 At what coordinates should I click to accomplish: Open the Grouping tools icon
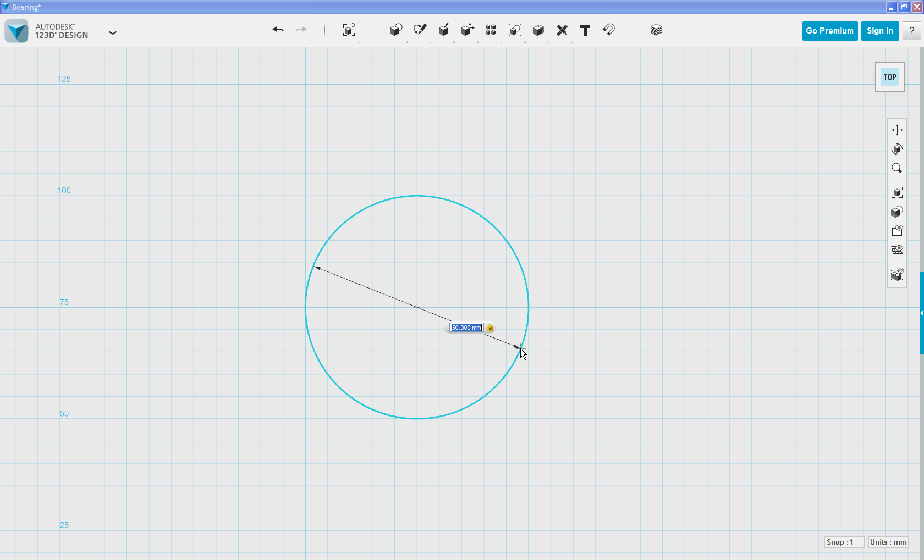pos(515,30)
